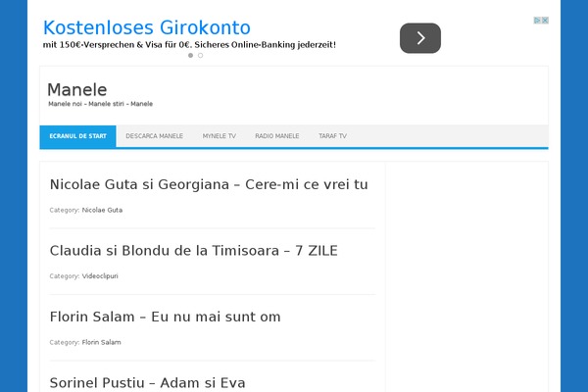Open the Mynele TV menu item

pyautogui.click(x=219, y=136)
